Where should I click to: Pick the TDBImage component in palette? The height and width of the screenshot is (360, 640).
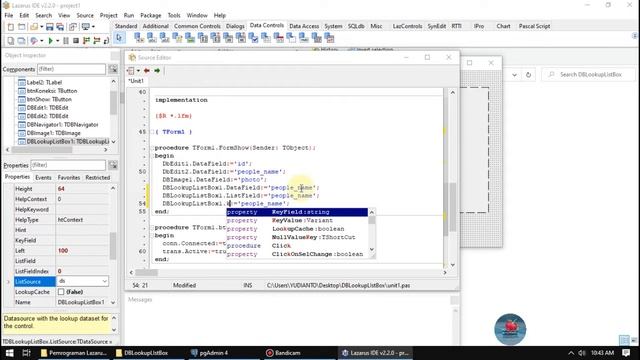(190, 38)
